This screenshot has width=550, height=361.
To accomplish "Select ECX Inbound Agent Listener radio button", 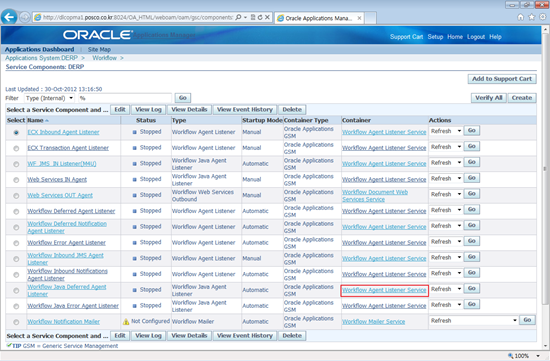I will (x=16, y=133).
